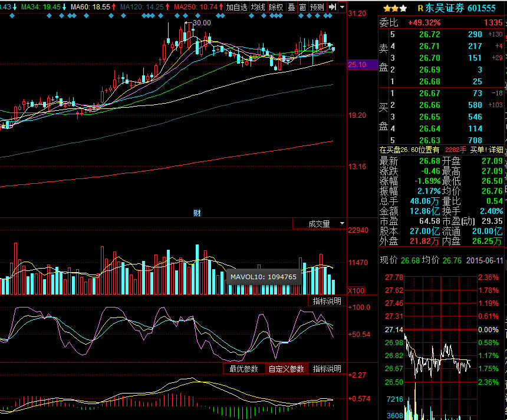This screenshot has height=420, width=507.
Task: Click buy level 1 price 26.67
Action: (x=429, y=94)
